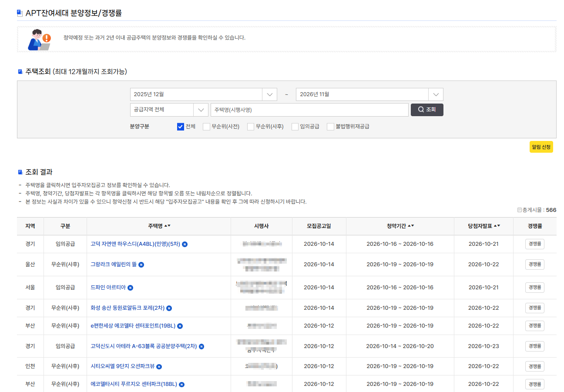The image size is (564, 392).
Task: Open the start month dropdown showing 2025년 12월
Action: 204,94
